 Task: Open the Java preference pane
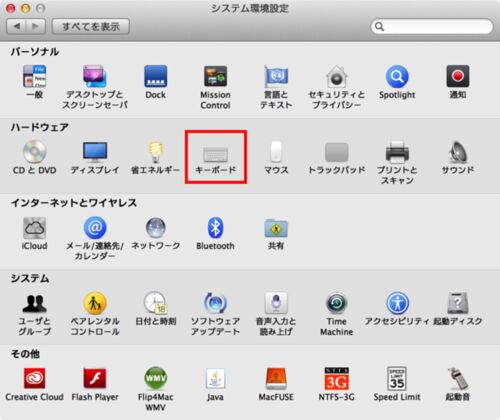point(215,384)
